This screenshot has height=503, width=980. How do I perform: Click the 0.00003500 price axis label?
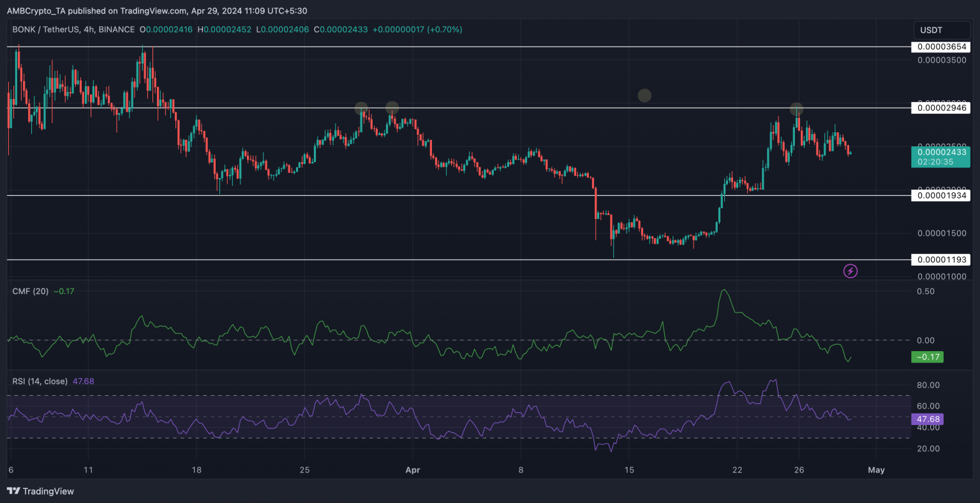(942, 60)
